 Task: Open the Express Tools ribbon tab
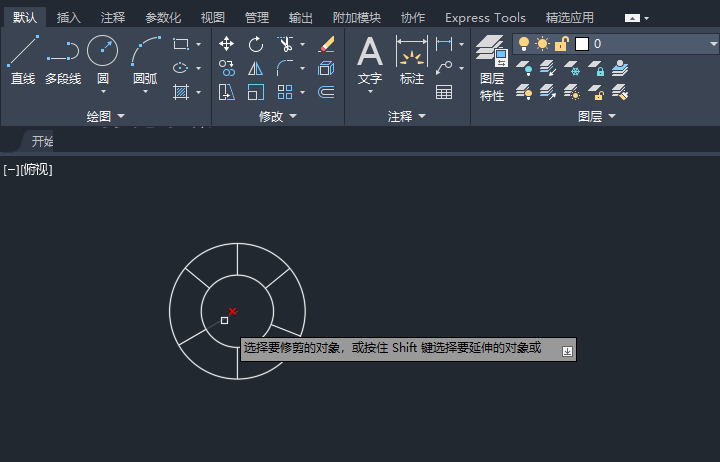point(485,18)
